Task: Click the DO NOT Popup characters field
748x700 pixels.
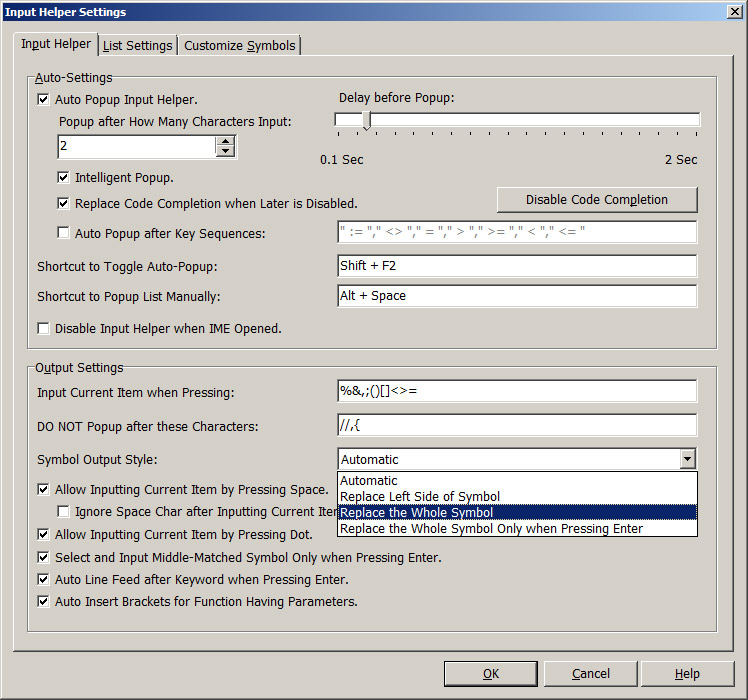Action: (x=517, y=426)
